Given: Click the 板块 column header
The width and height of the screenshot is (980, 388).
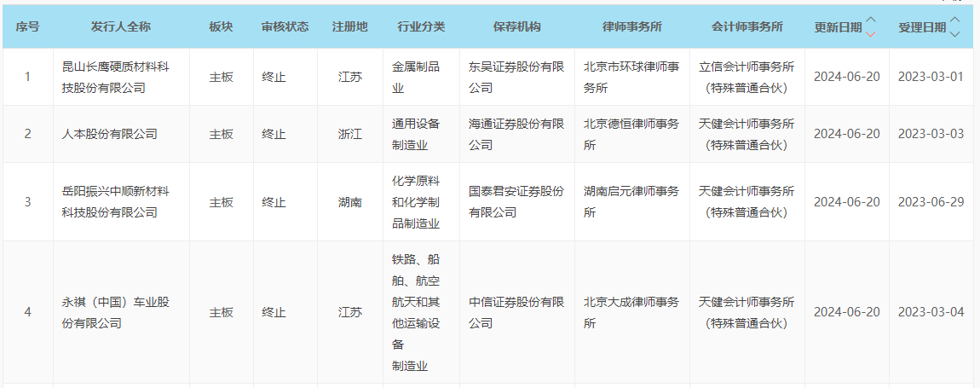Looking at the screenshot, I should (x=222, y=27).
